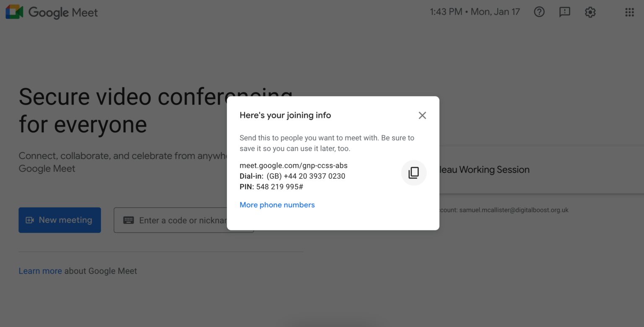Open the Google apps grid
The image size is (644, 327).
click(x=629, y=12)
